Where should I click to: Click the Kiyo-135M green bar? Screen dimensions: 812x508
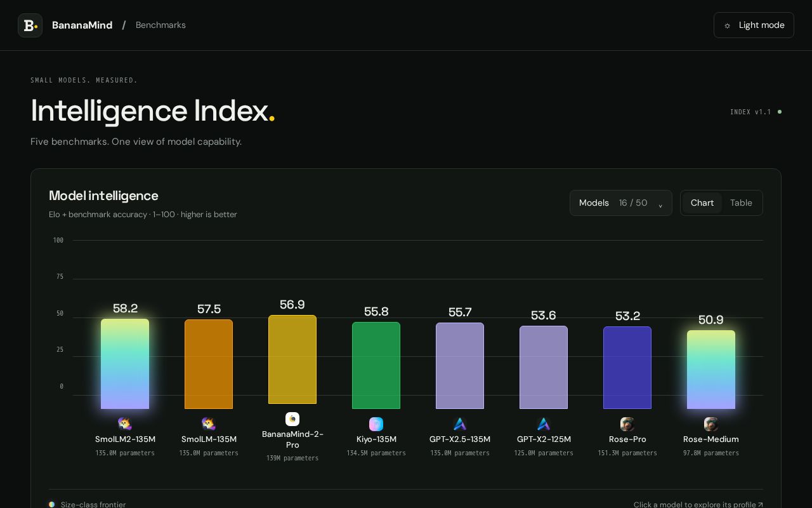click(x=376, y=366)
